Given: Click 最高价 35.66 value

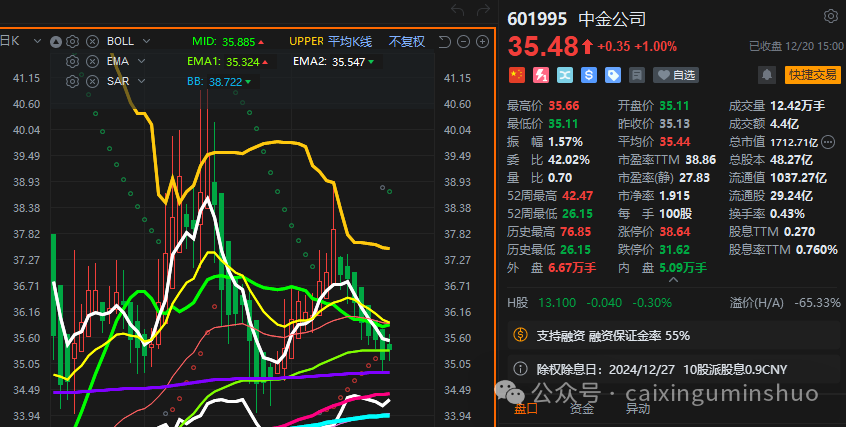Looking at the screenshot, I should click(x=564, y=106).
